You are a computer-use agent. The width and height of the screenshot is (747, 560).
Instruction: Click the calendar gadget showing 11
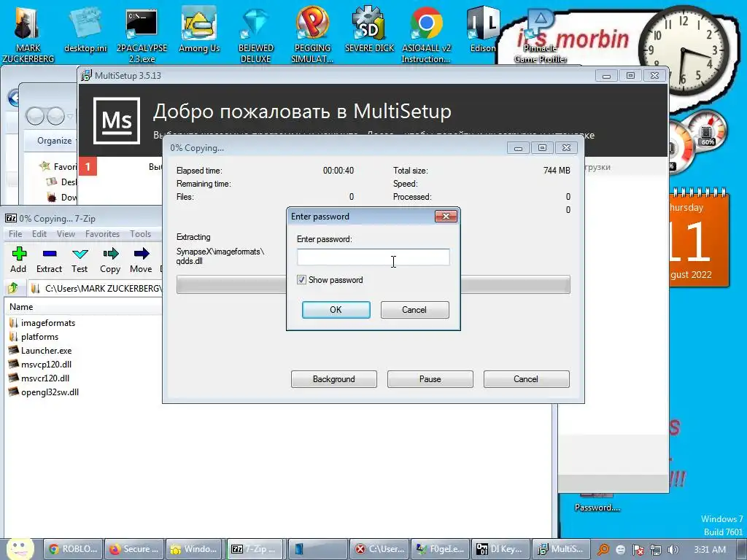click(698, 238)
